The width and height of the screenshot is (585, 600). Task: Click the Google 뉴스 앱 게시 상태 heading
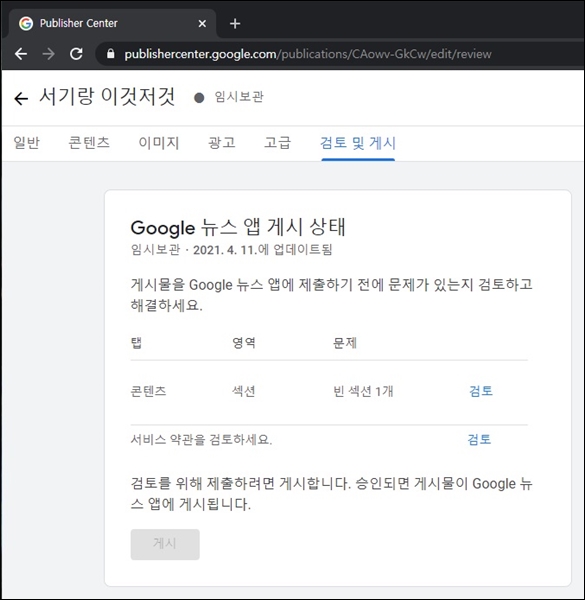coord(238,227)
